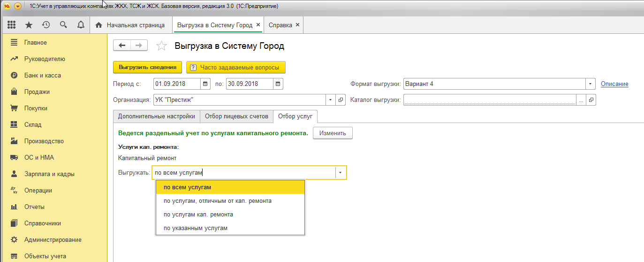The height and width of the screenshot is (262, 644).
Task: Open calendar picker for start date
Action: pos(205,84)
